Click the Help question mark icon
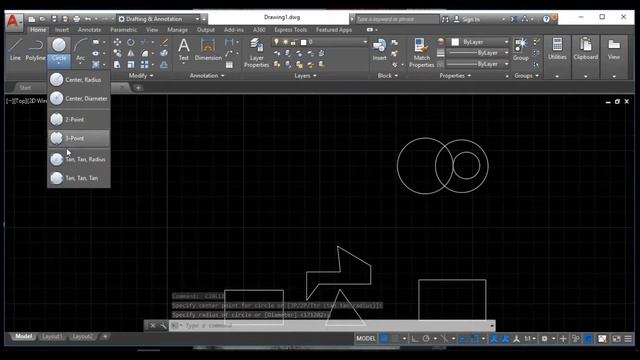 pos(546,19)
